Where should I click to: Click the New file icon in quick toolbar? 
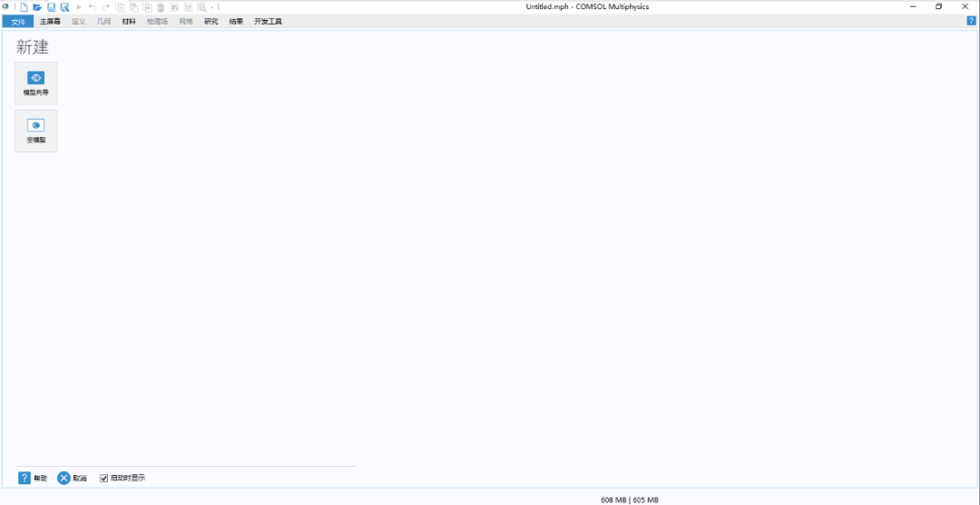click(24, 7)
